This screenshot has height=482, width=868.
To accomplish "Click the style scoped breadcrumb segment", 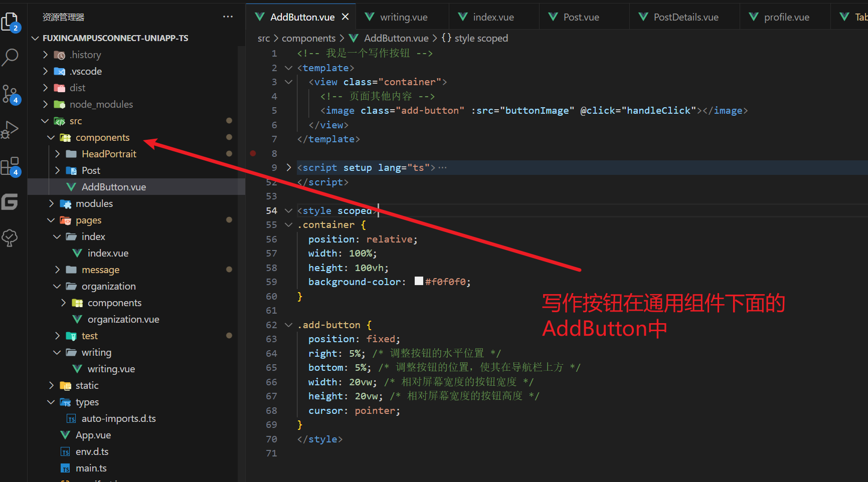I will click(481, 38).
